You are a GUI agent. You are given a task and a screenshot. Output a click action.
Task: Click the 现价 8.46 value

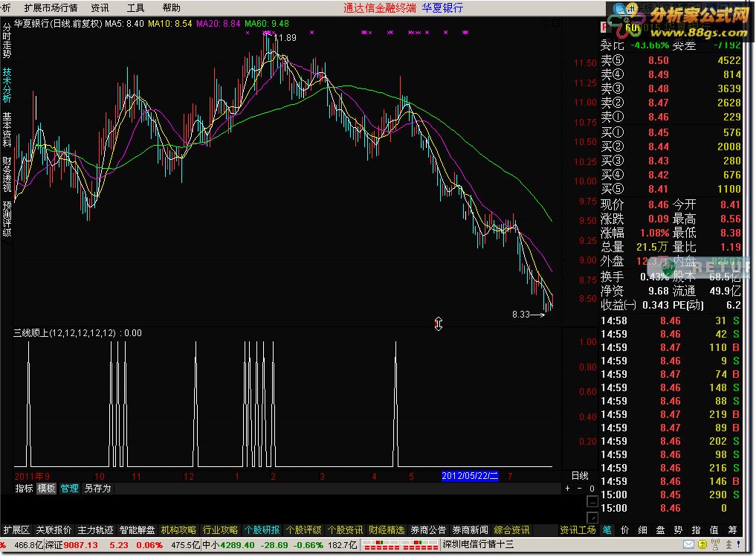(658, 205)
